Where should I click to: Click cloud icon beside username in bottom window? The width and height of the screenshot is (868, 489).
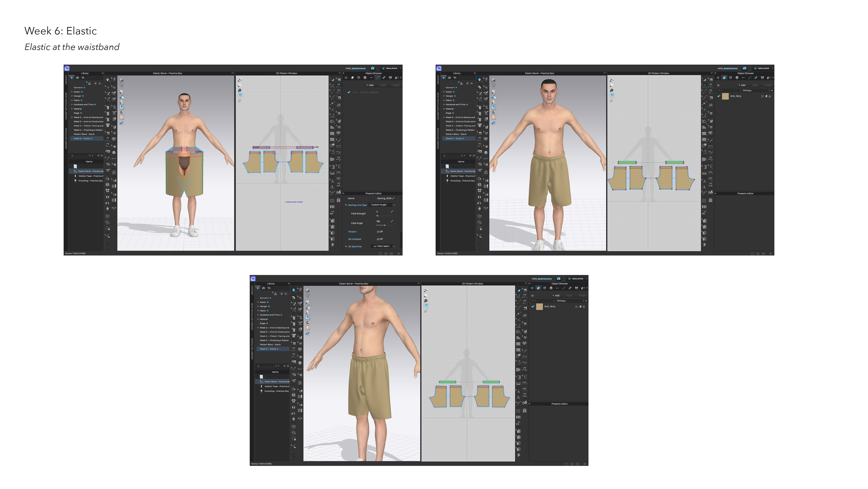(559, 279)
